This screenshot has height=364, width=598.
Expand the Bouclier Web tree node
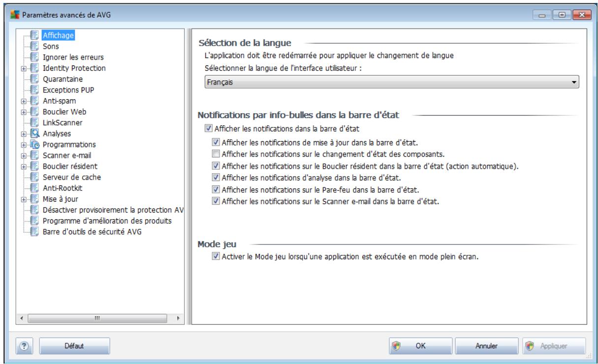24,112
